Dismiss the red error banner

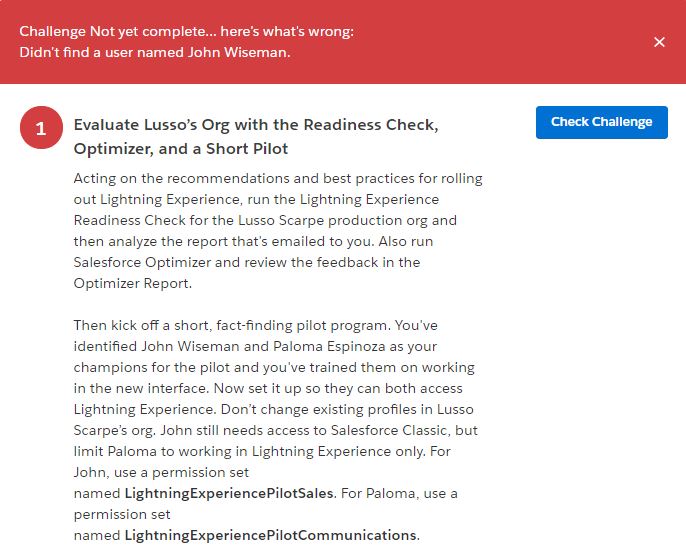point(659,42)
